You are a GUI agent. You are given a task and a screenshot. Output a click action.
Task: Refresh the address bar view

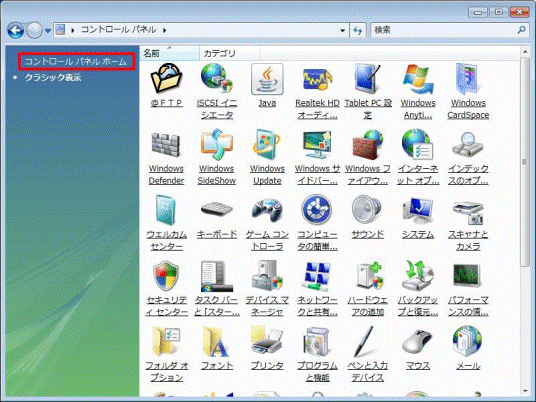pos(358,30)
